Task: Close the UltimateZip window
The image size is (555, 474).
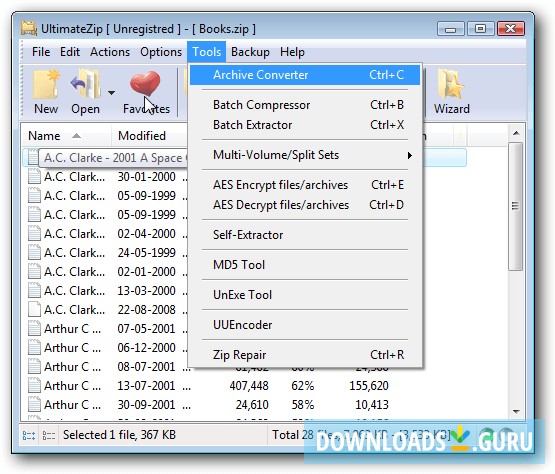Action: click(510, 29)
